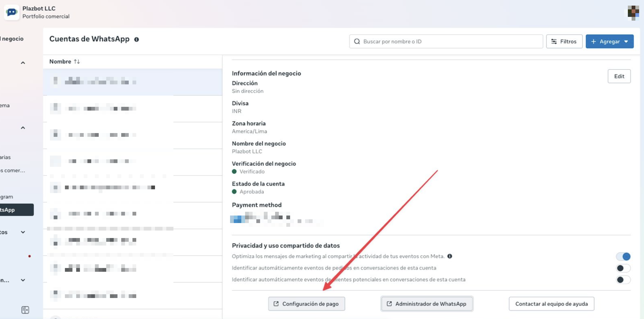Click the user profile avatar
Image resolution: width=644 pixels, height=319 pixels.
point(633,13)
